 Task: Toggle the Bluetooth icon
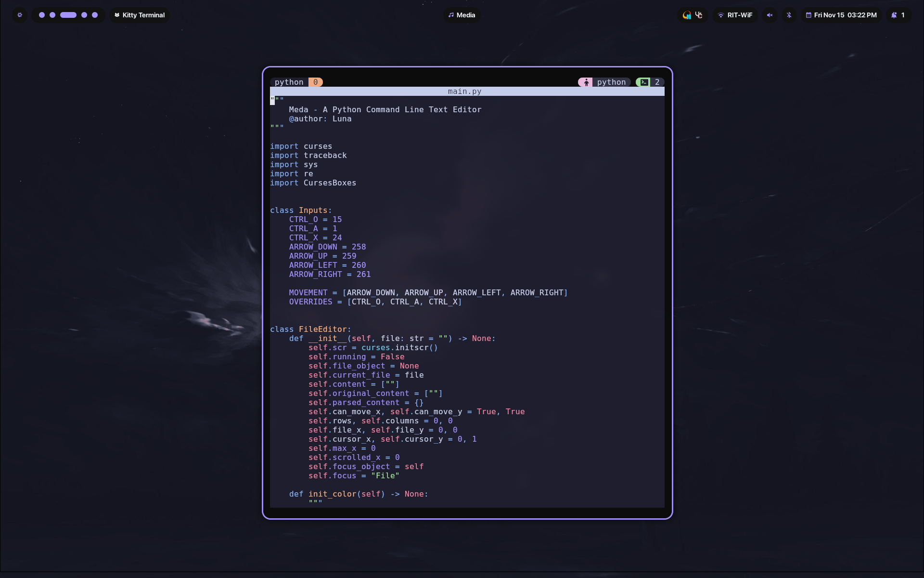789,15
